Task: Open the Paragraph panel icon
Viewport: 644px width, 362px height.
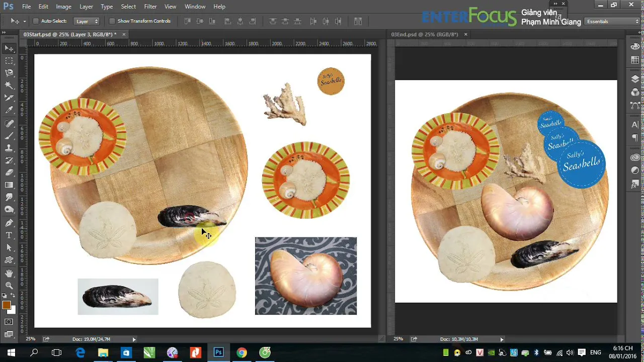Action: click(x=635, y=138)
